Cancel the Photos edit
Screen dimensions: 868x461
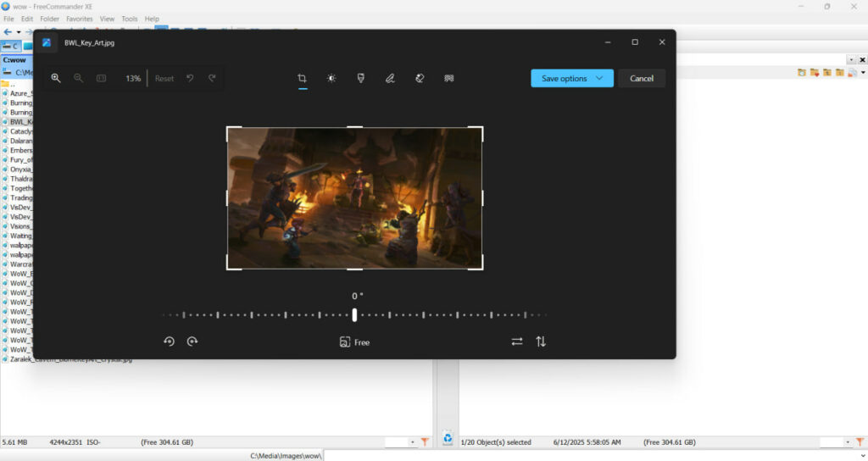tap(642, 79)
